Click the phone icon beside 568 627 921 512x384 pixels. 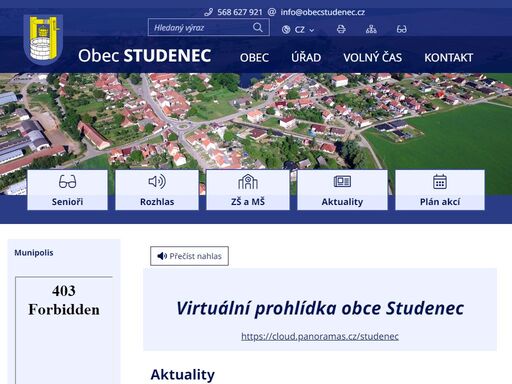(x=208, y=12)
